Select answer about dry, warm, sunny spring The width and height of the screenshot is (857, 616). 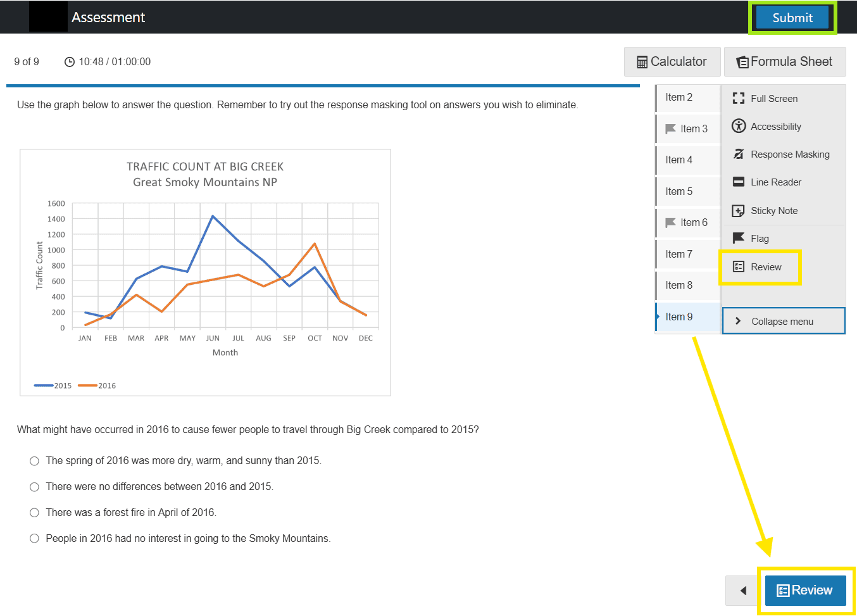(34, 461)
